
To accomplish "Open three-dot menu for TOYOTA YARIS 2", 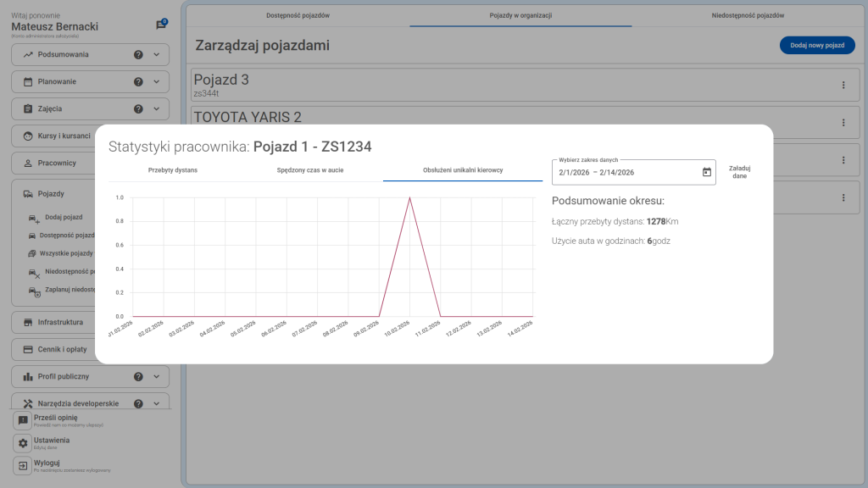I will click(x=843, y=123).
